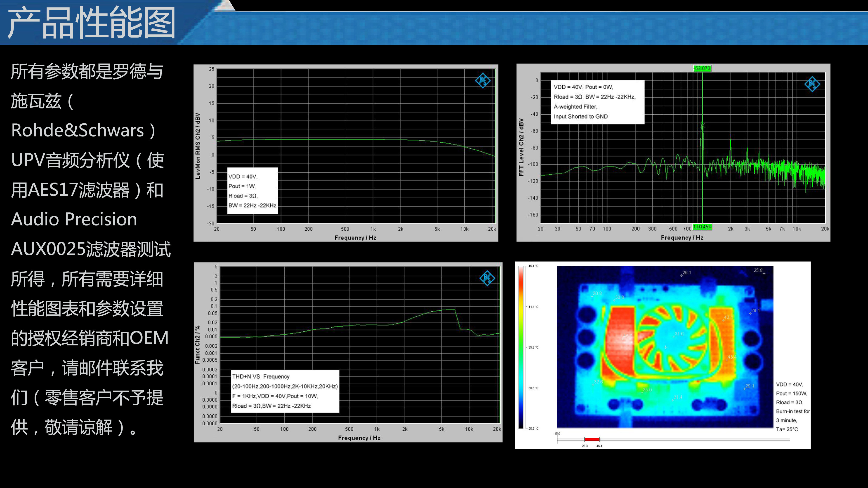The width and height of the screenshot is (868, 488).
Task: Click the Rohde&Schwars text in description
Action: point(78,130)
